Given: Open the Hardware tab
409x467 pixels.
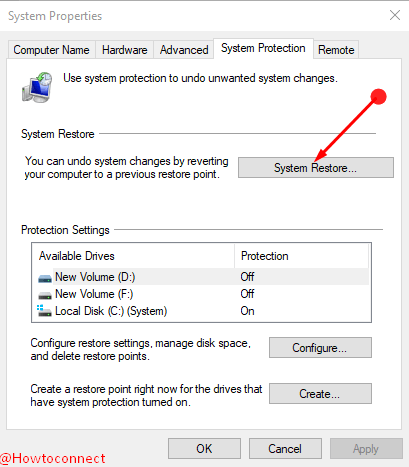Looking at the screenshot, I should 125,50.
